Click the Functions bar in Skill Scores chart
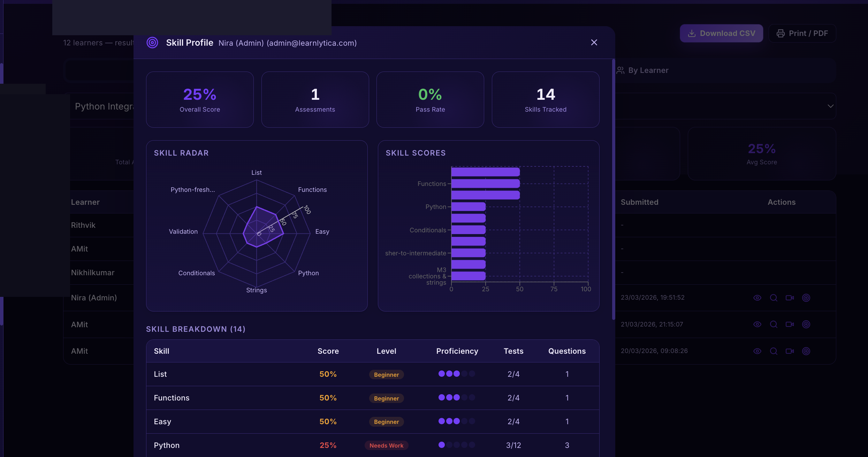 (486, 183)
